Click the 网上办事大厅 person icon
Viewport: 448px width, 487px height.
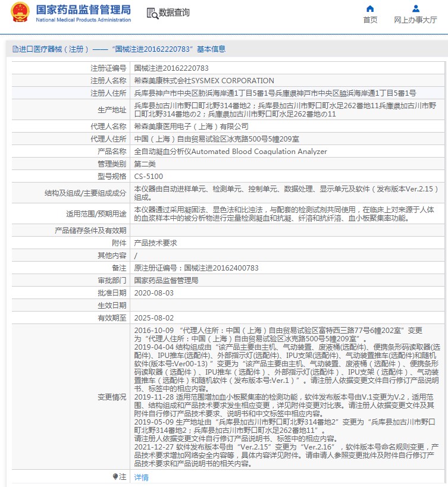pos(415,8)
